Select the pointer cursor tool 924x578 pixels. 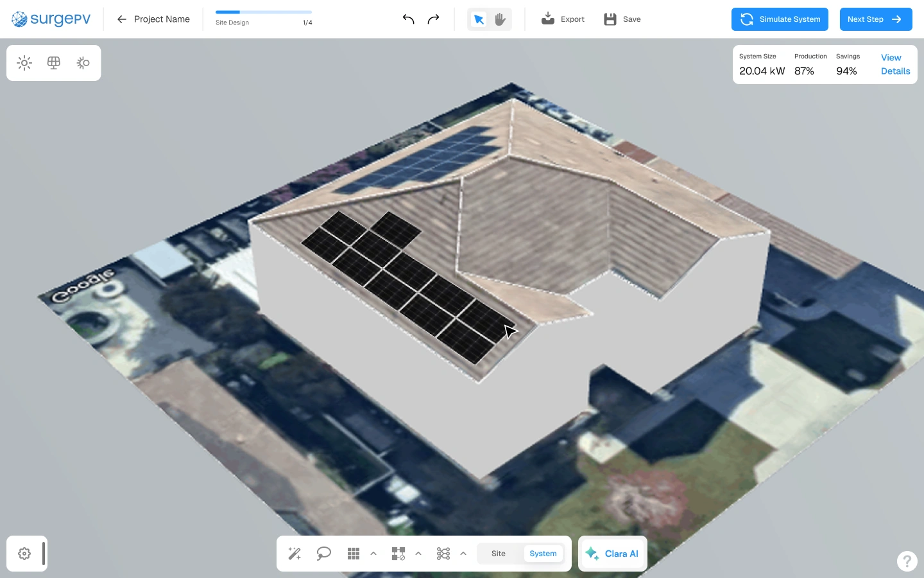point(479,19)
